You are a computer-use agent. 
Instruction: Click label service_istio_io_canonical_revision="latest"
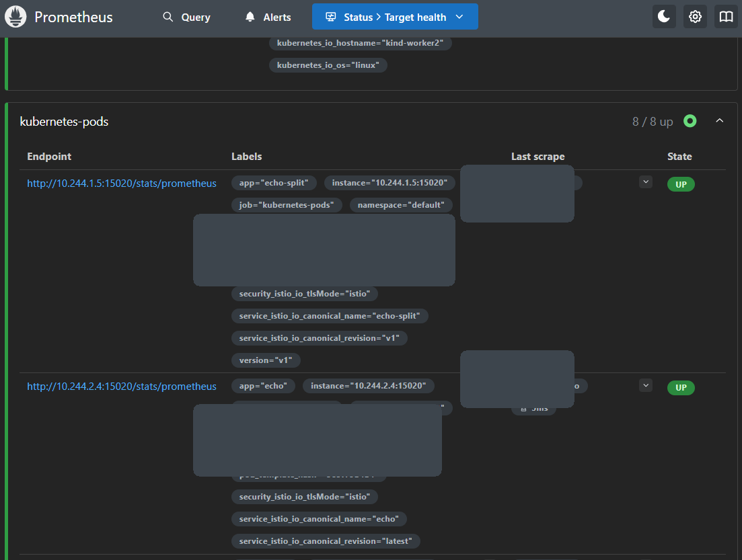point(326,541)
